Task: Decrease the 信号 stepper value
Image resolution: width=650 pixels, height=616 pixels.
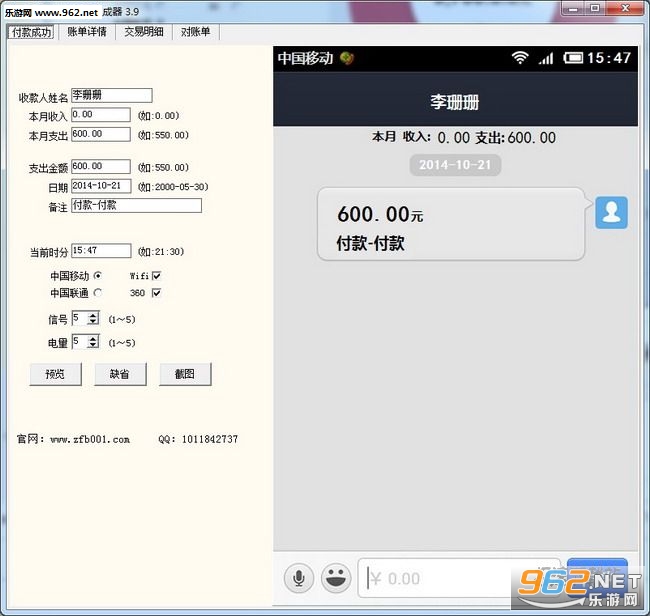Action: click(93, 321)
